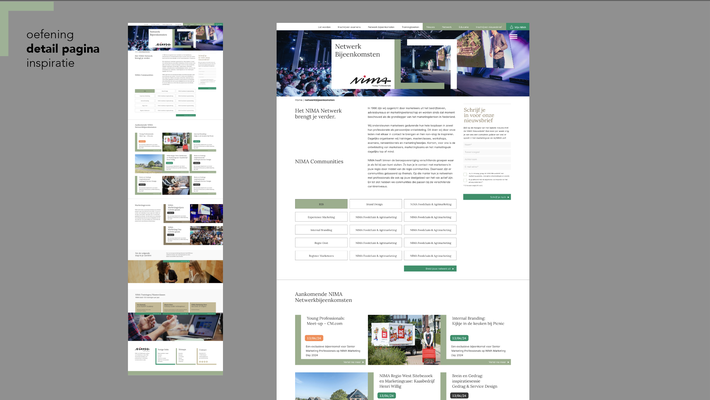
Task: Tick the upper consent checkbox in newsletter form
Action: pyautogui.click(x=465, y=174)
